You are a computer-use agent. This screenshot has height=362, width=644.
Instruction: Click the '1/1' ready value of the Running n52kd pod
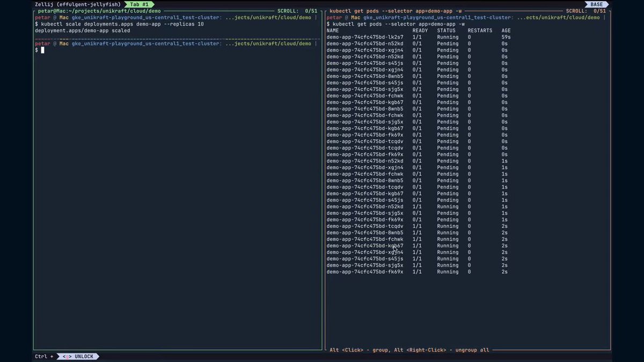[x=417, y=206]
